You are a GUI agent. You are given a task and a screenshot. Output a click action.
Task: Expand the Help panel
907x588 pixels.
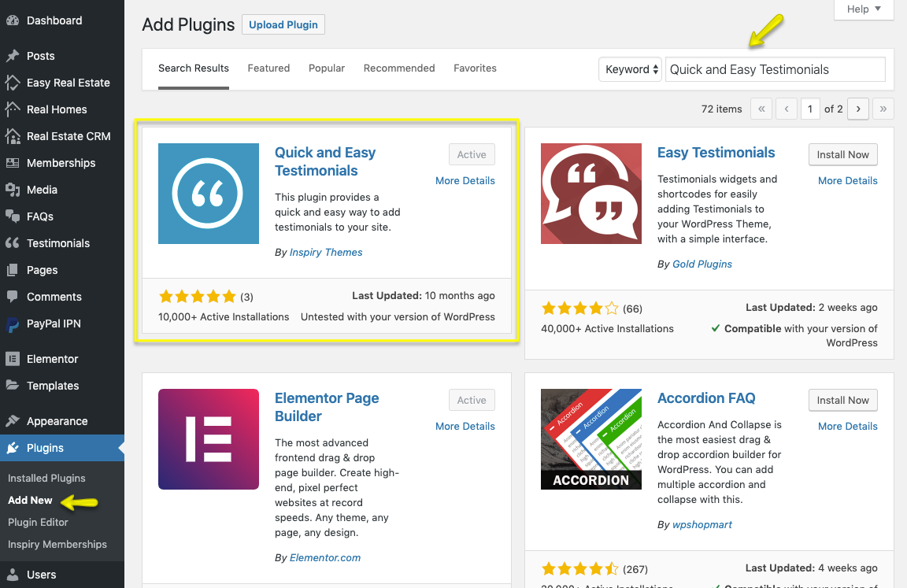click(863, 9)
